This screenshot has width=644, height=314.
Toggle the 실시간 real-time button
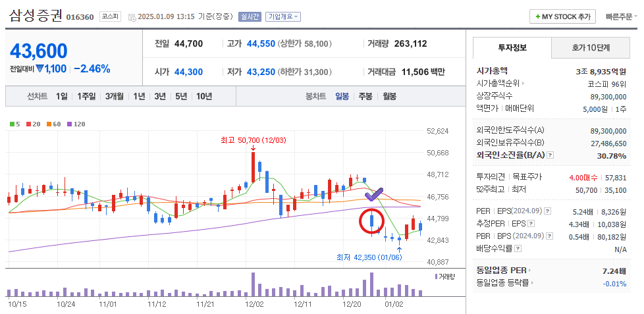tap(250, 17)
